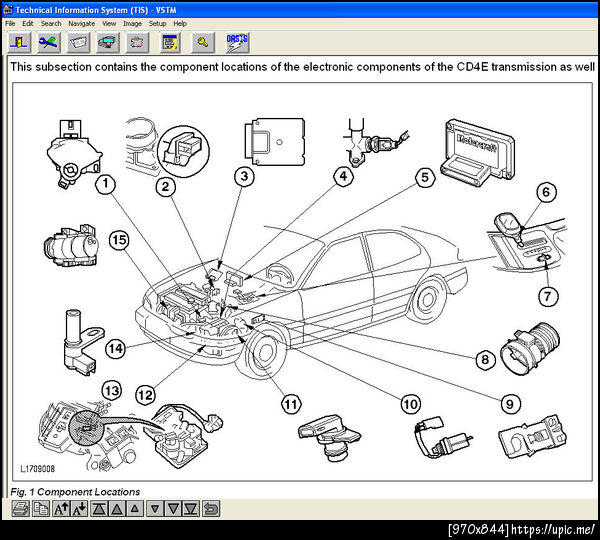Screen dimensions: 600x540
Task: Open the open-book manual icon
Action: (78, 42)
